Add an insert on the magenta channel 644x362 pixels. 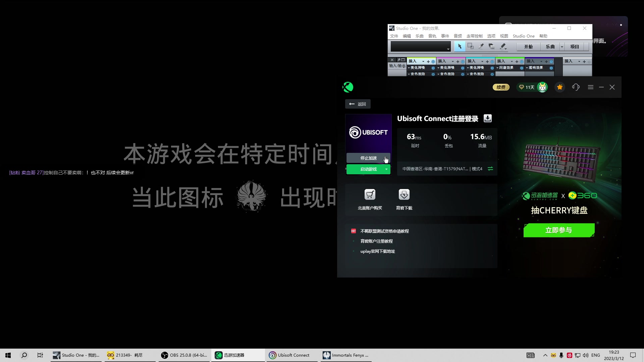click(x=458, y=62)
